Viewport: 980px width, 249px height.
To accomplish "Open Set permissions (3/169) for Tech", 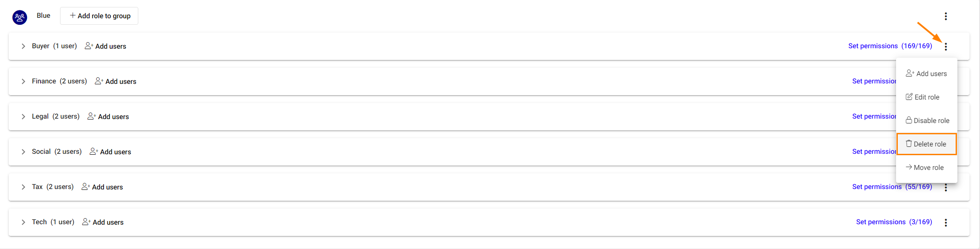I will point(894,222).
